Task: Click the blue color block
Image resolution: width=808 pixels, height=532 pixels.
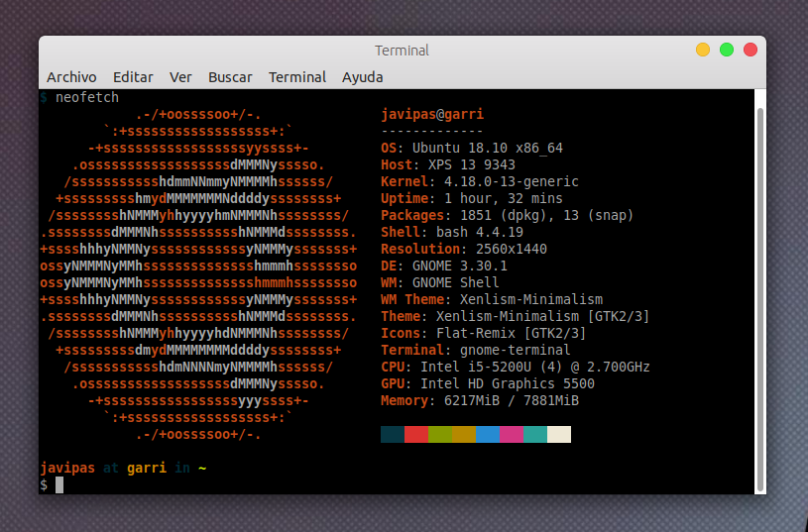Action: (x=488, y=434)
